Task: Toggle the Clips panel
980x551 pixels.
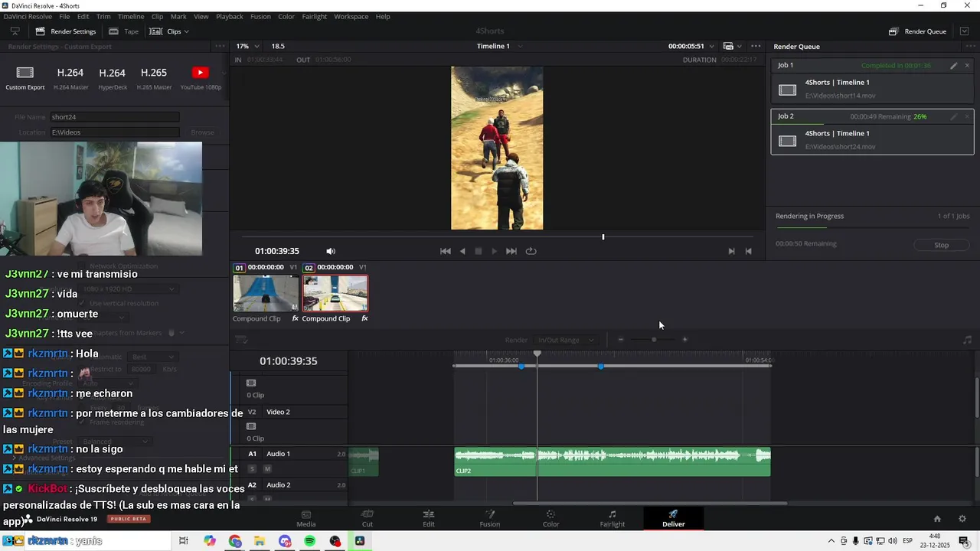Action: pos(166,31)
